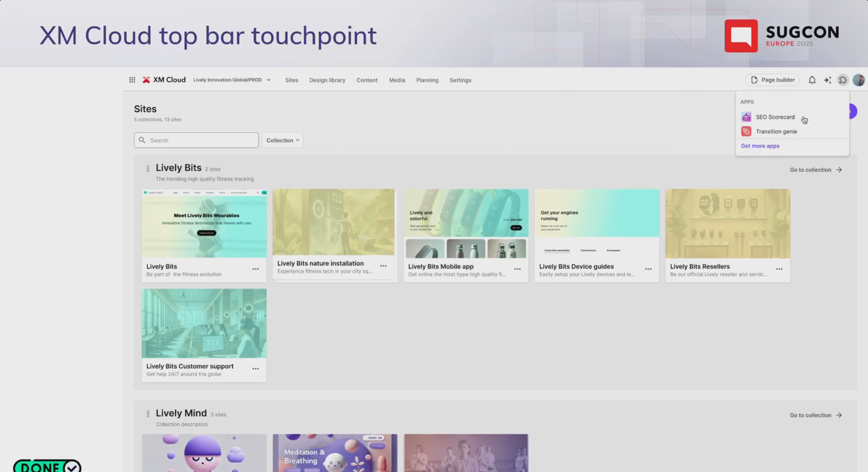This screenshot has height=472, width=868.
Task: Launch the SEO Scorecard app
Action: 775,117
